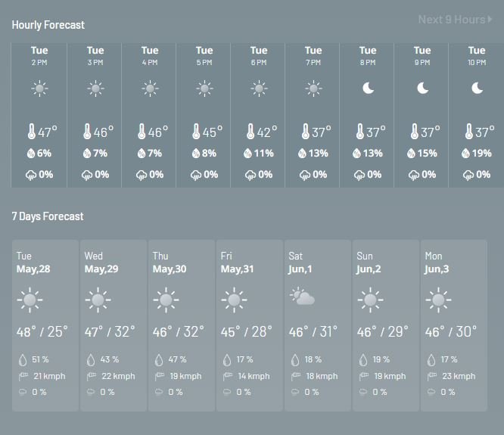Click the sun icon on Mon Jun,3 card

(438, 300)
